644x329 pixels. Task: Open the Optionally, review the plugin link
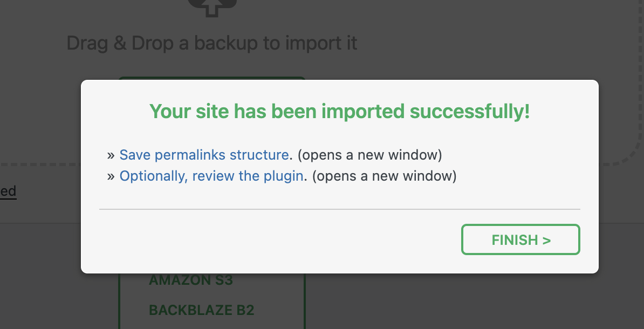point(211,176)
